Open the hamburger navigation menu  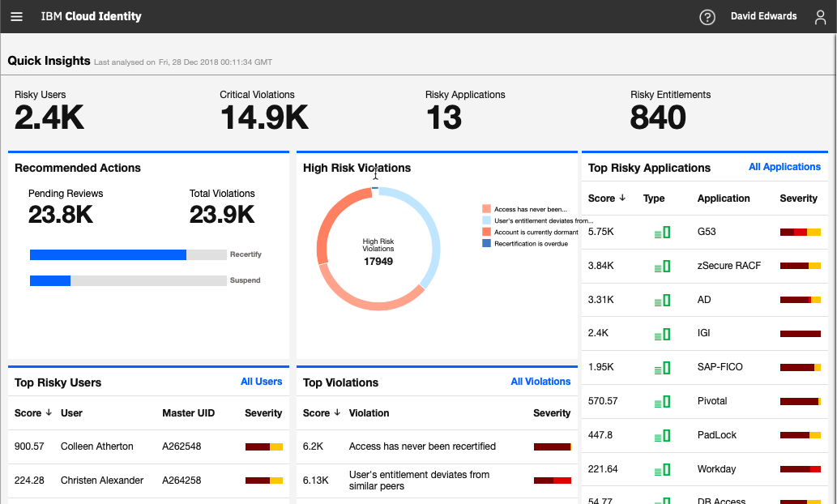pyautogui.click(x=17, y=16)
